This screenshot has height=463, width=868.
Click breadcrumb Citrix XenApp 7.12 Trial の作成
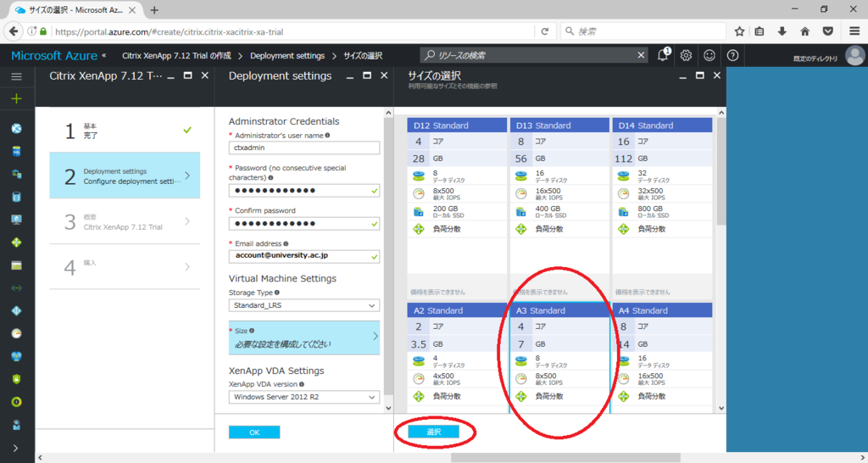point(176,56)
